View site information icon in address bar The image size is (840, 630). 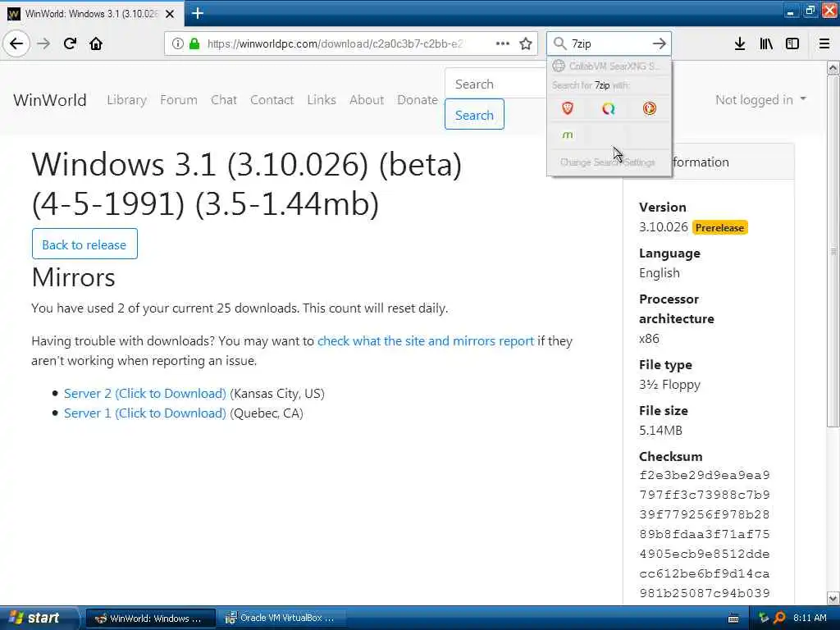coord(177,43)
